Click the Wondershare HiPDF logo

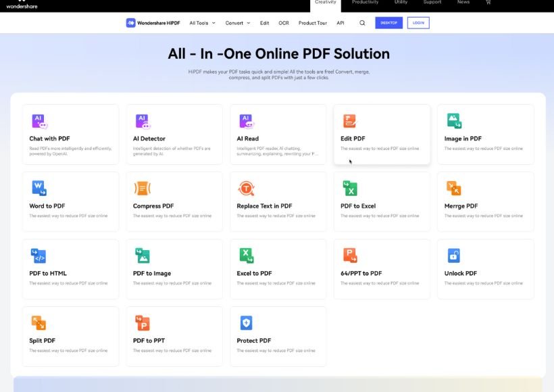(153, 23)
